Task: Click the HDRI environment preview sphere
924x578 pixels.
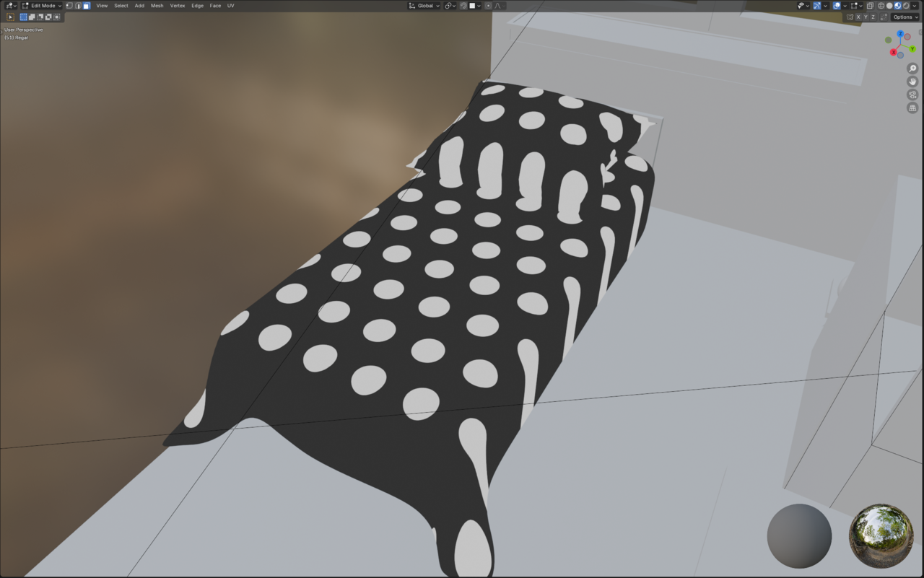Action: pyautogui.click(x=881, y=536)
